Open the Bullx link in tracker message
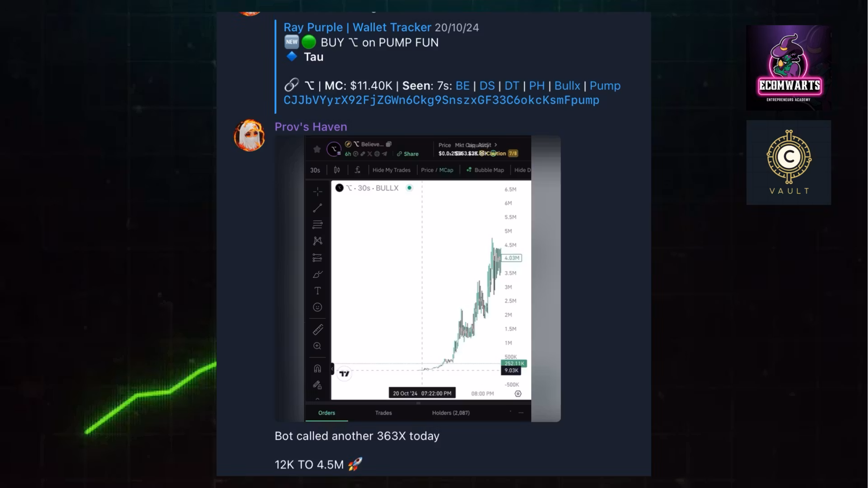 567,86
